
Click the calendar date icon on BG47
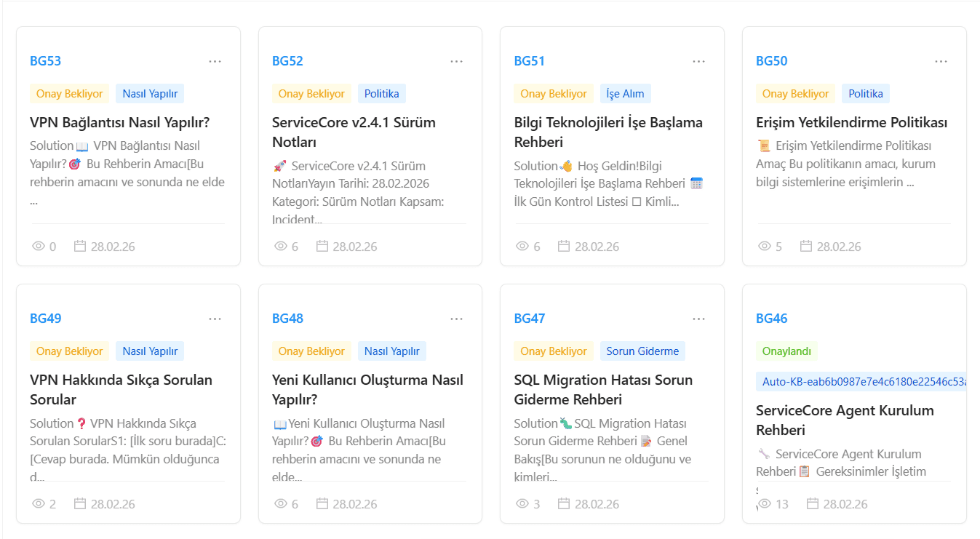coord(564,503)
